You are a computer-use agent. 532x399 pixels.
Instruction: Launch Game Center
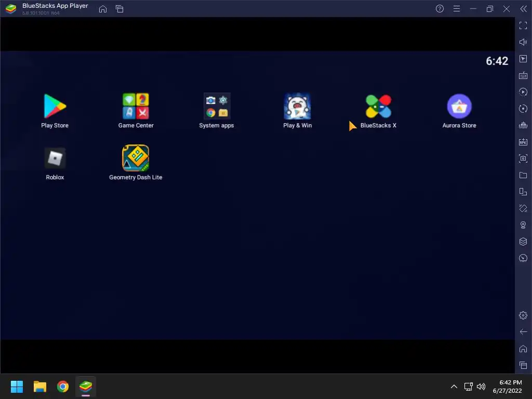[136, 106]
